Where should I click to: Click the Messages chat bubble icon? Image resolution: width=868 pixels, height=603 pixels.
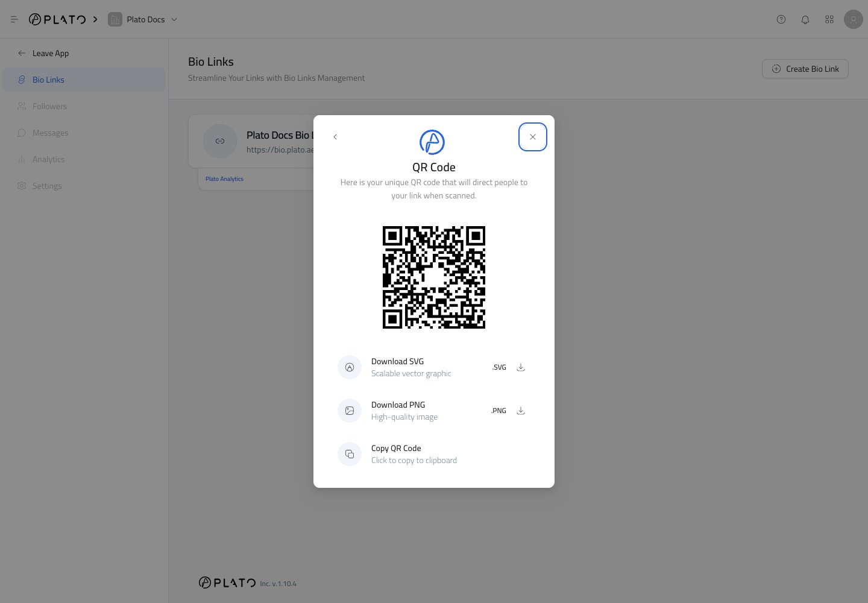coord(22,133)
